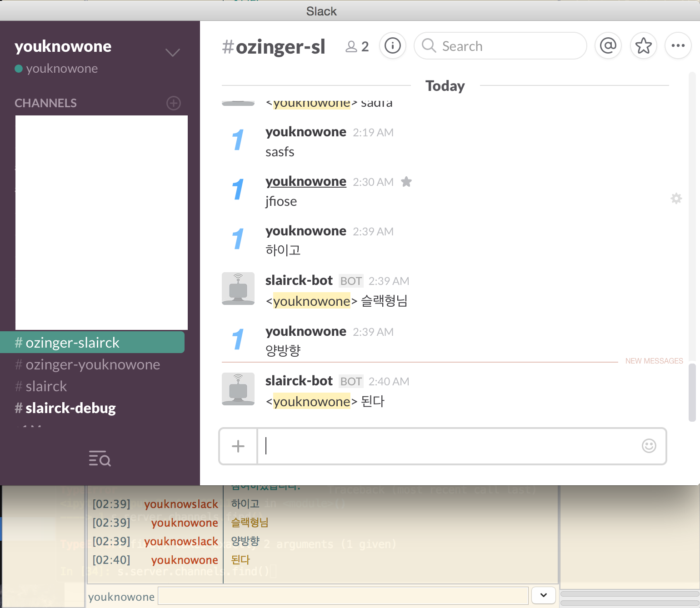Click youknowone presence status in sidebar
Image resolution: width=700 pixels, height=608 pixels.
coord(56,69)
